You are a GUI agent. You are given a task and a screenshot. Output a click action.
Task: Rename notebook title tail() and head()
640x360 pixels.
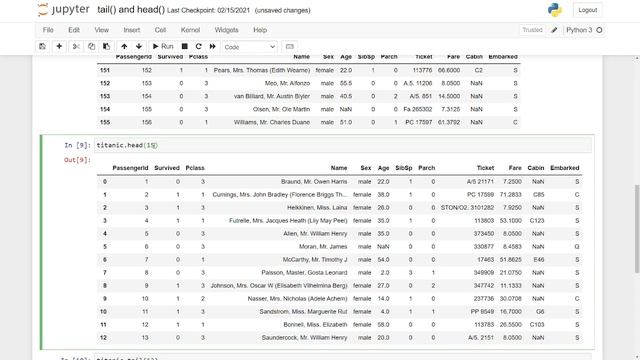coord(131,10)
